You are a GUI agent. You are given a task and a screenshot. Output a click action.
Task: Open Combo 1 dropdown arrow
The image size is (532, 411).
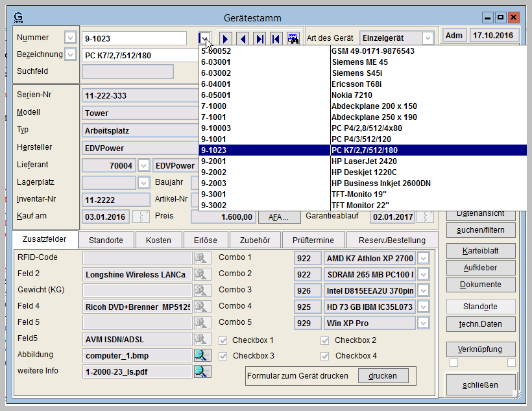(423, 258)
